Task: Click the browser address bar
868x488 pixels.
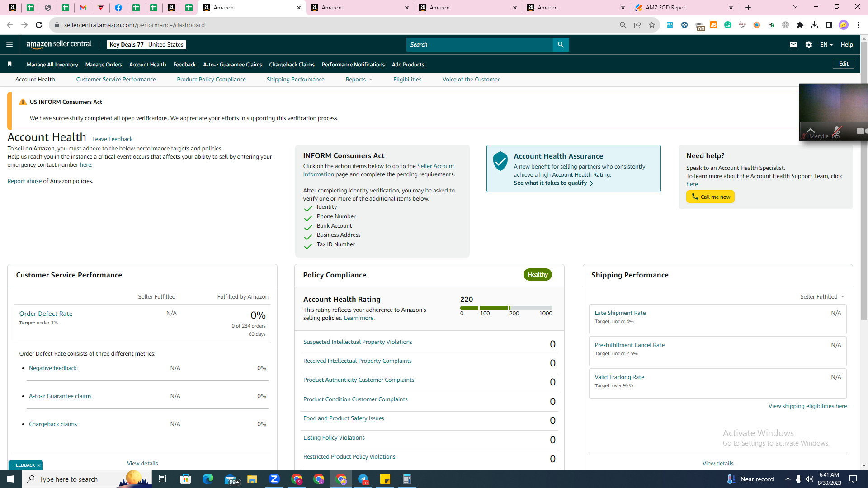Action: (x=335, y=25)
